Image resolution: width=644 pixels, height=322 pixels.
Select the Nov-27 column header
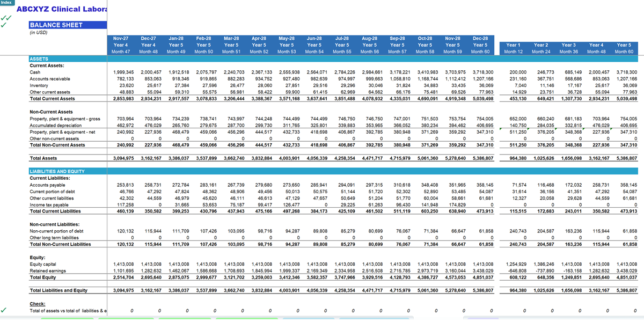[x=121, y=39]
